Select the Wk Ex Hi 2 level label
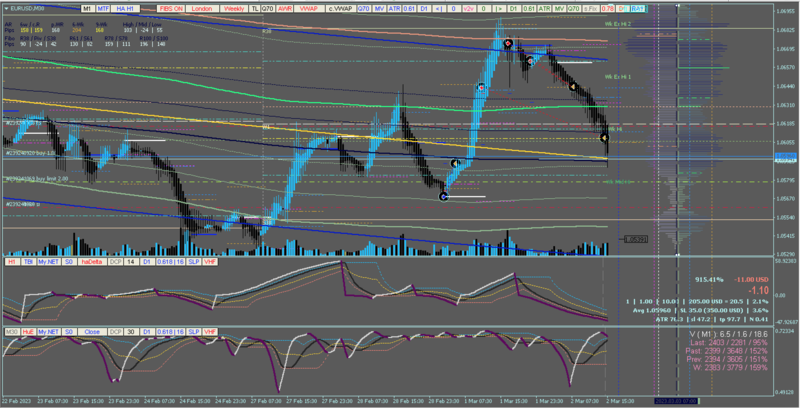This screenshot has width=800, height=408. [x=618, y=24]
